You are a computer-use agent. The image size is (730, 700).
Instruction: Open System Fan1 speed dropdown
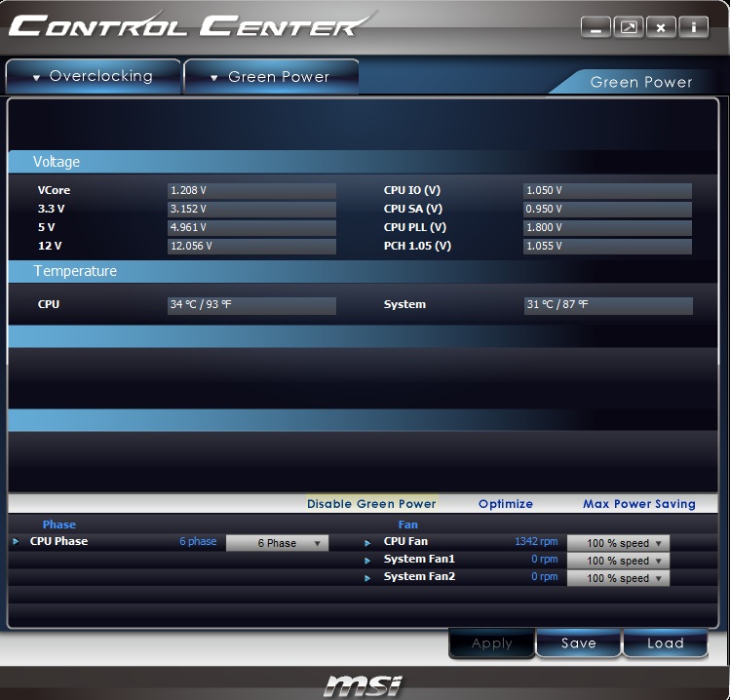(x=618, y=561)
